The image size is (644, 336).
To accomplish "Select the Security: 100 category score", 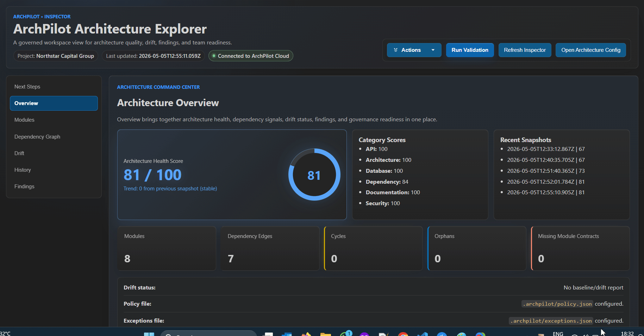I will 383,203.
